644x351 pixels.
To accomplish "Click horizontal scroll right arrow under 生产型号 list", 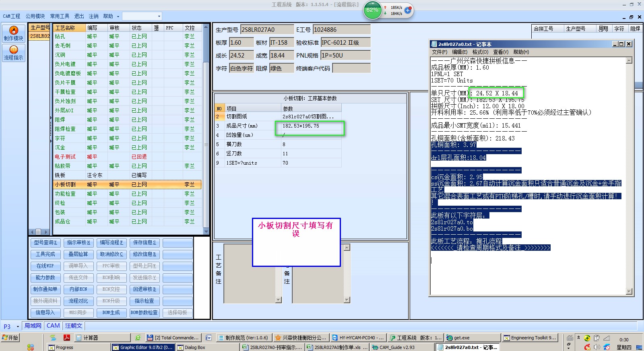I will tap(46, 232).
